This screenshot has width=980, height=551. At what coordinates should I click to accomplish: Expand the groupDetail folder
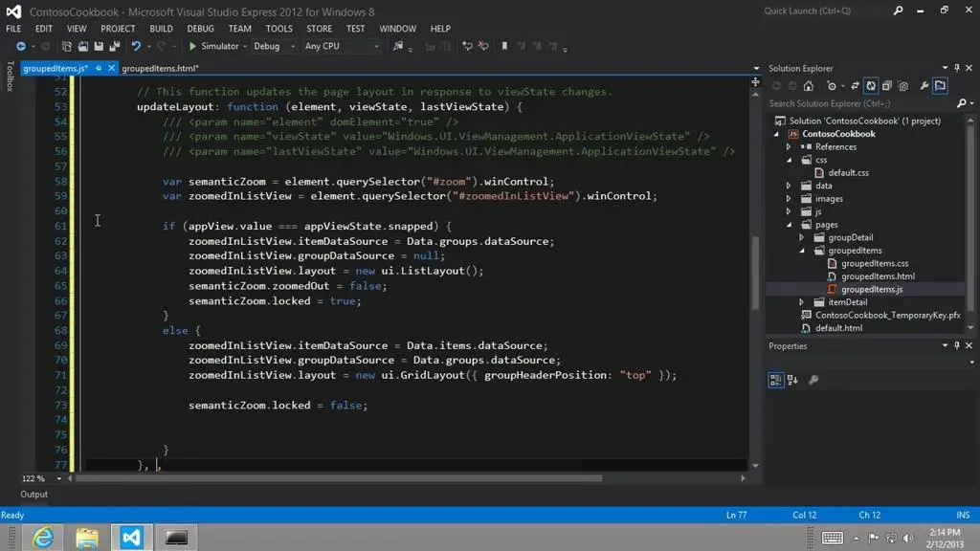click(802, 237)
